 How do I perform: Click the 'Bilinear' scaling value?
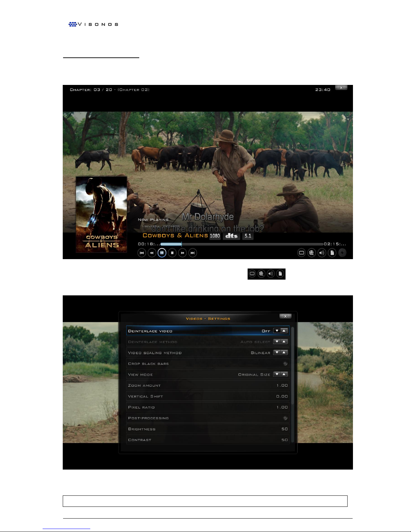click(261, 353)
